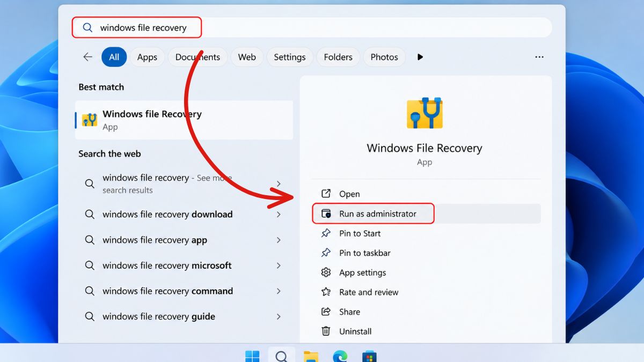
Task: Choose Share in the app actions
Action: (x=427, y=312)
